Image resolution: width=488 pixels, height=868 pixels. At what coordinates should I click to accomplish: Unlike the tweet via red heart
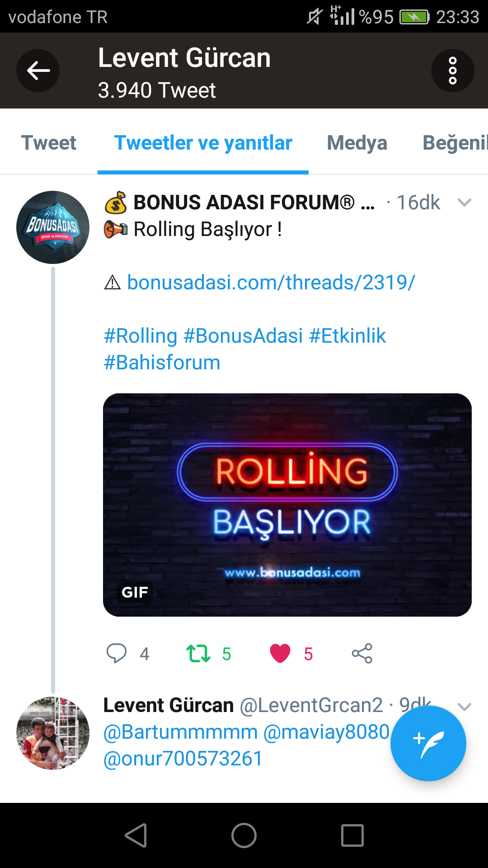pyautogui.click(x=280, y=653)
